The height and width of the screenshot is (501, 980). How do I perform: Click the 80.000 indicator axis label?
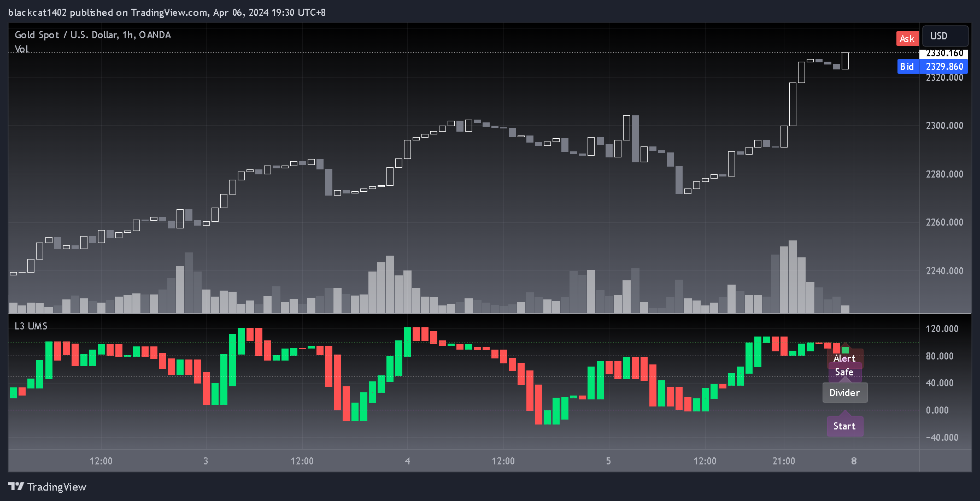click(x=940, y=356)
